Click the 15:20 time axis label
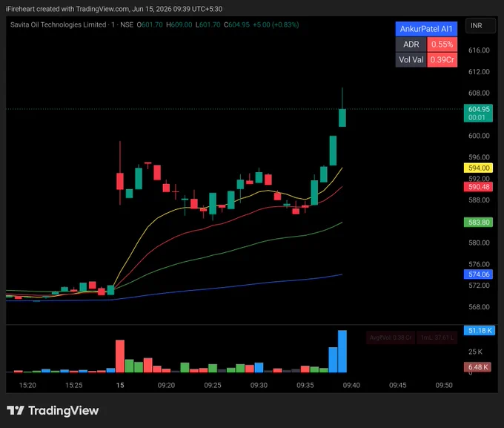 pos(27,385)
